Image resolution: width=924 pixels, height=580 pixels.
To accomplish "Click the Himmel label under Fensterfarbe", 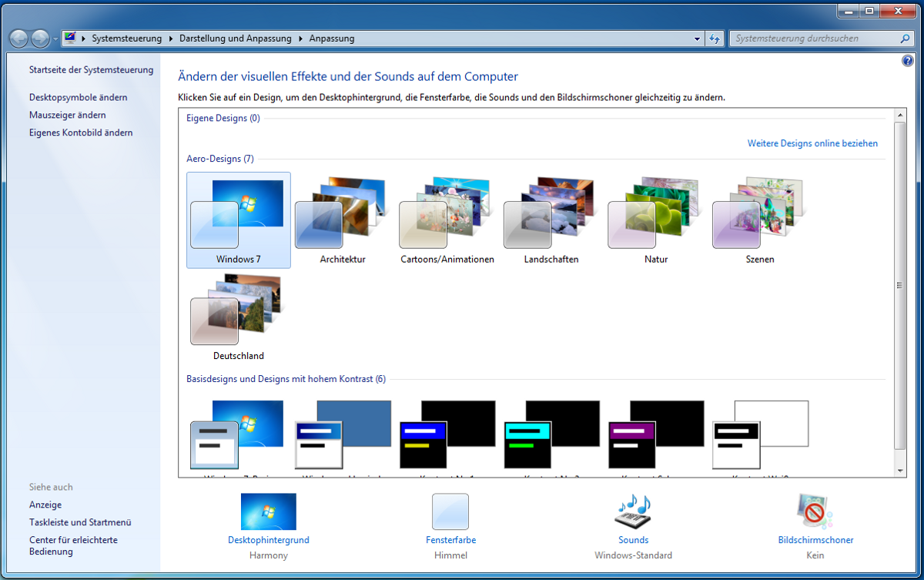I will coord(450,555).
